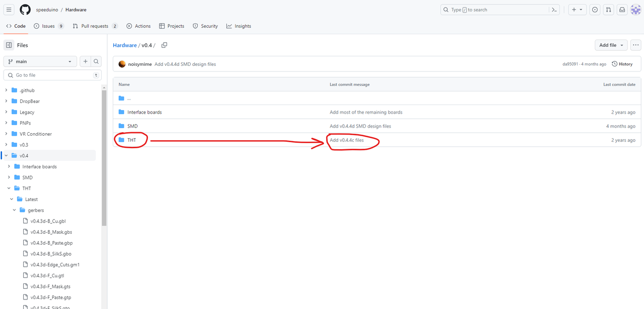Collapse the gerbers folder in tree
The image size is (644, 309).
click(15, 210)
